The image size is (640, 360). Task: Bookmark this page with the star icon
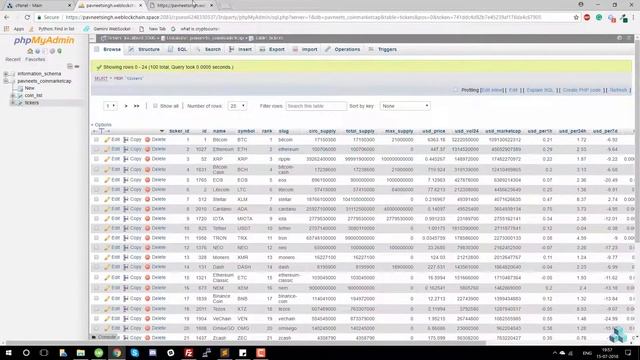click(576, 18)
